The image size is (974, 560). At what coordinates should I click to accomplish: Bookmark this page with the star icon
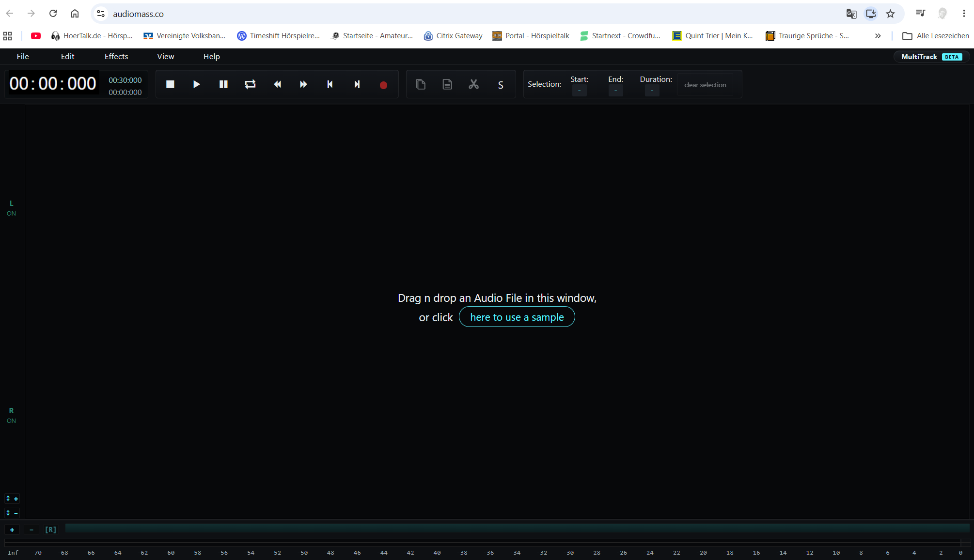890,14
